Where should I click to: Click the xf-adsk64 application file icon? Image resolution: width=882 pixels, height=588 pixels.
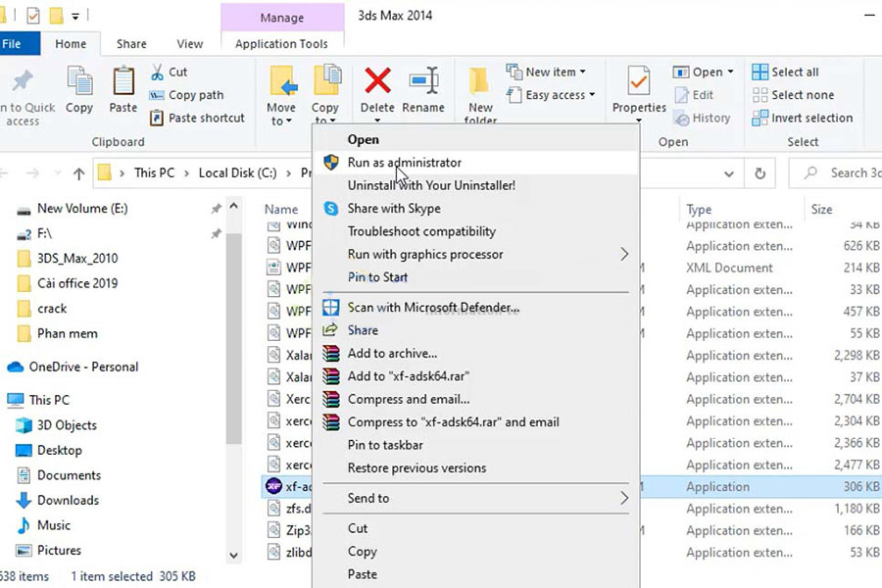tap(274, 486)
